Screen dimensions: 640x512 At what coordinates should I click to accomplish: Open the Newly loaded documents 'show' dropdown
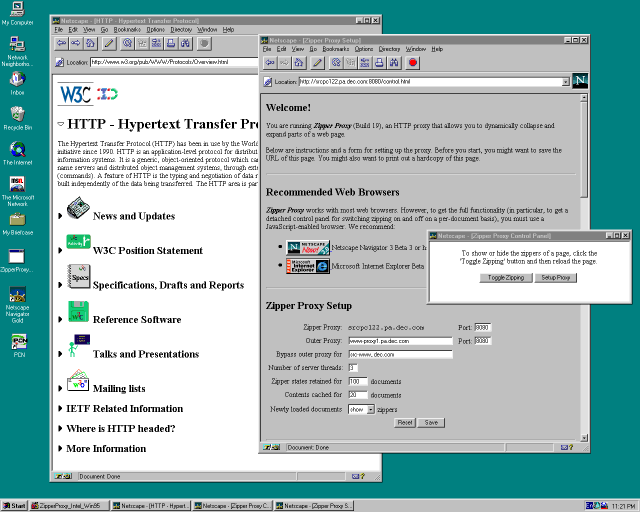tap(370, 409)
